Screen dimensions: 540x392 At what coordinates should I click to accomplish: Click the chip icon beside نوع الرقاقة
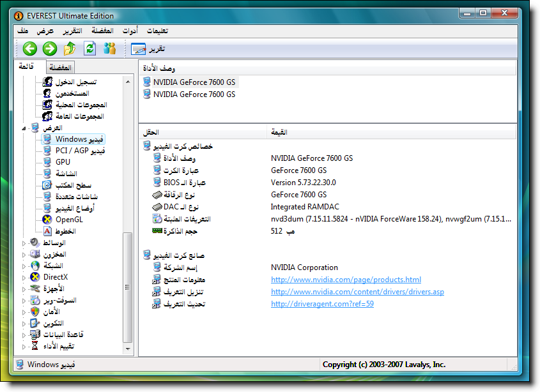(x=157, y=195)
